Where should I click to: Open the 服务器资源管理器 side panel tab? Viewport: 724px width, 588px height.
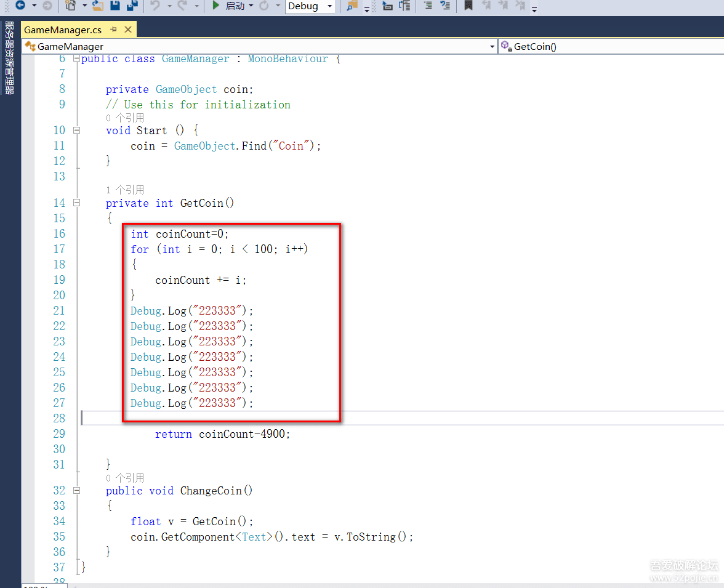tap(9, 58)
